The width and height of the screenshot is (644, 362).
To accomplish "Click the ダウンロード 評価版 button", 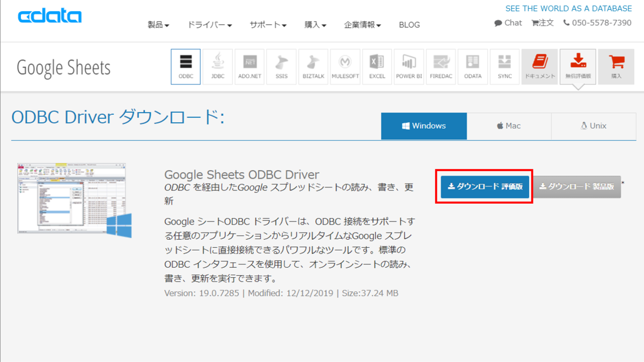I will 485,187.
